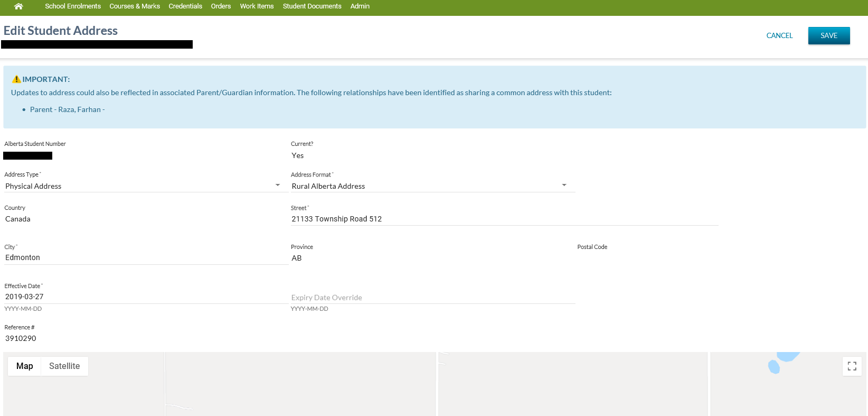
Task: Click the Street input field
Action: (504, 219)
